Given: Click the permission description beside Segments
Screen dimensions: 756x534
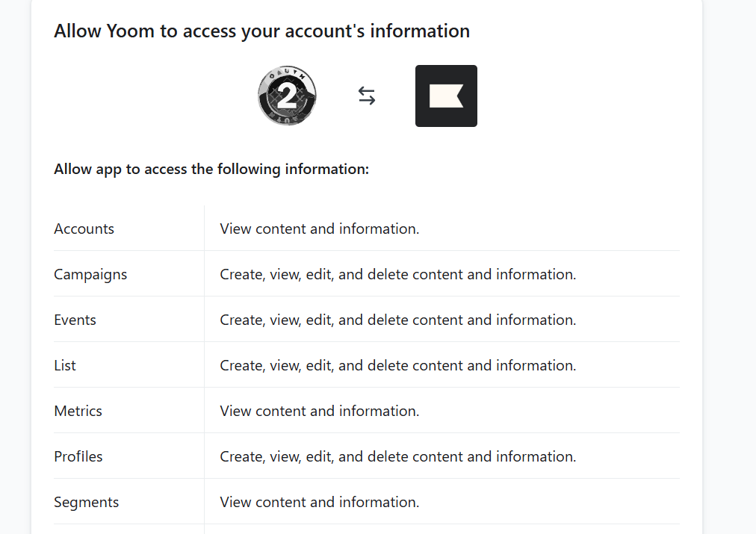Looking at the screenshot, I should [x=319, y=502].
